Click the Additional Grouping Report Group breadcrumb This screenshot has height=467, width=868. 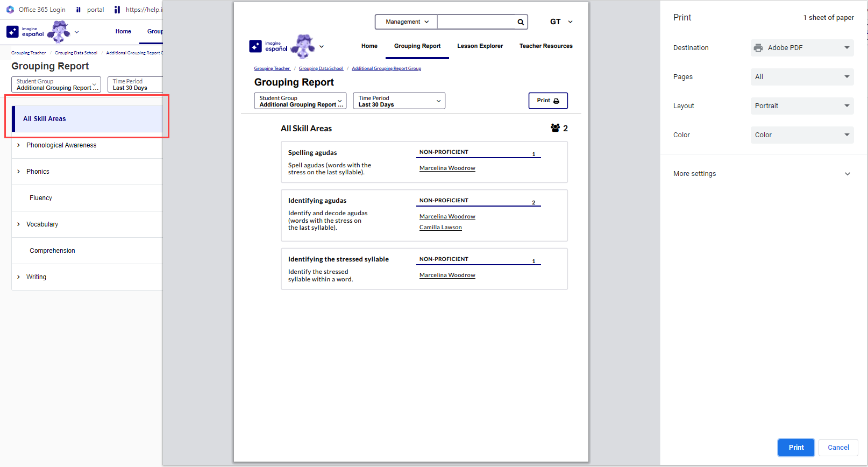pos(386,69)
